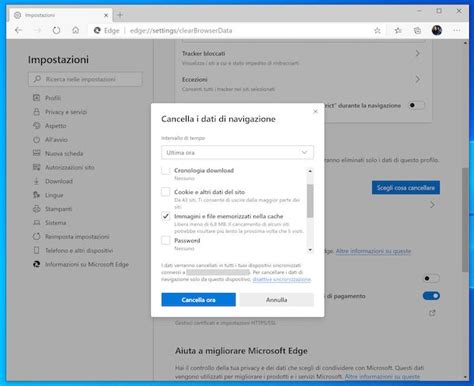
Task: Open the user profile avatar
Action: coord(437,30)
